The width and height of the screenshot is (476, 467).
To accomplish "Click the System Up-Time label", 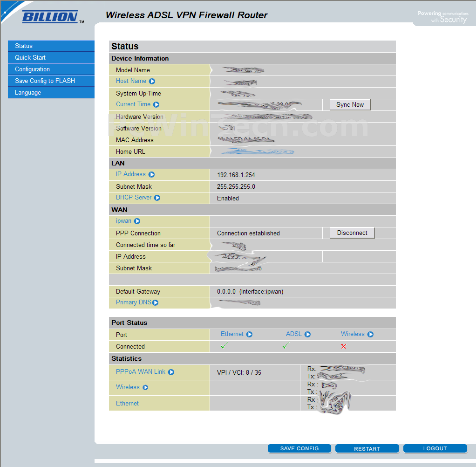I will click(x=138, y=94).
